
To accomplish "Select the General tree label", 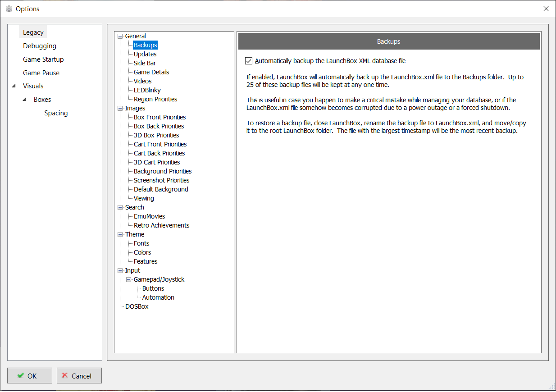I will [136, 36].
